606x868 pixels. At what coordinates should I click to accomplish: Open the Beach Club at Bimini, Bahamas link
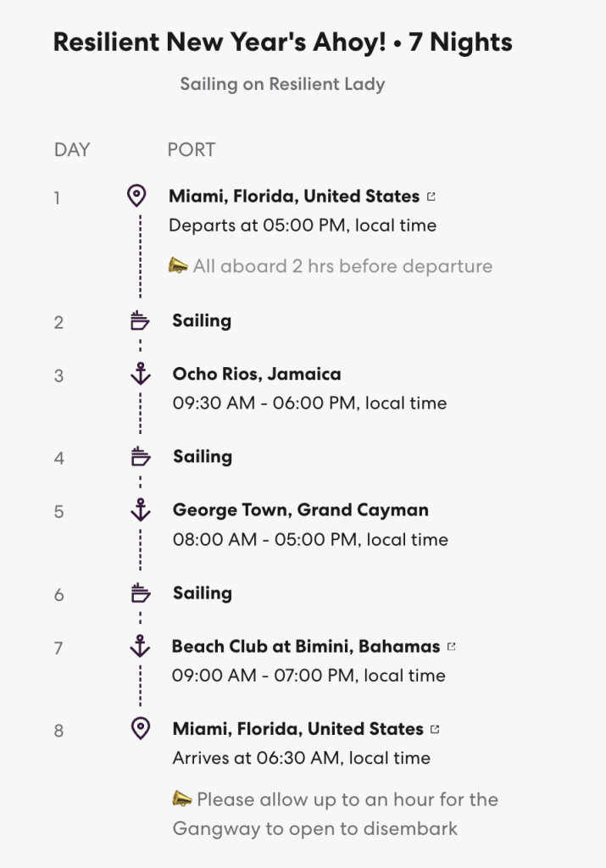pyautogui.click(x=306, y=647)
